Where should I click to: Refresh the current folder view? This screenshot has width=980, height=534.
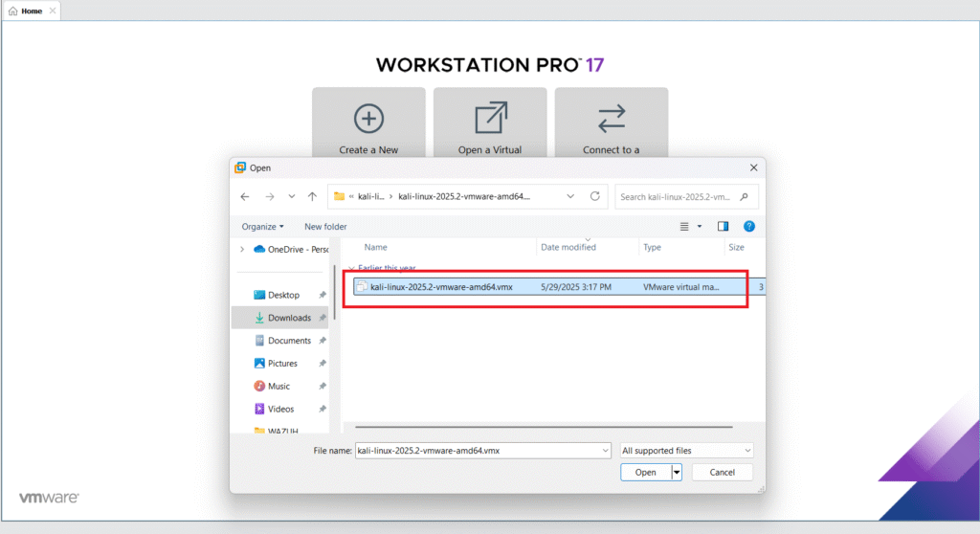595,196
